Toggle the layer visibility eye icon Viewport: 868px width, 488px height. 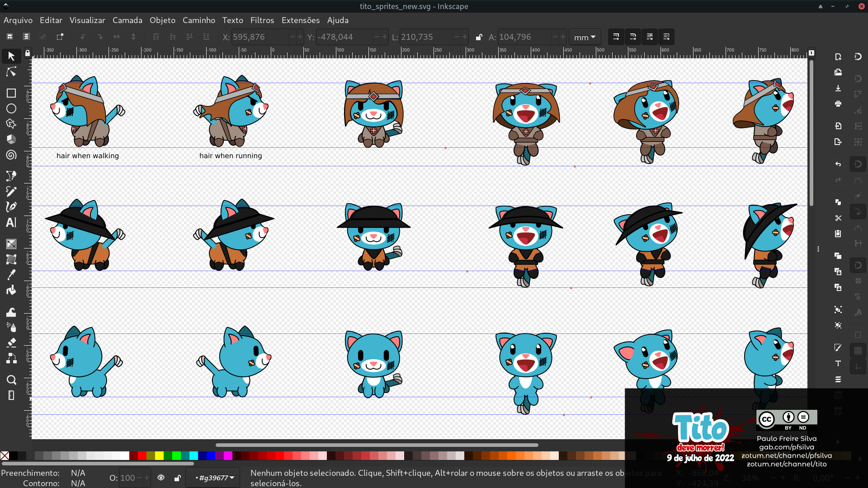tap(161, 478)
